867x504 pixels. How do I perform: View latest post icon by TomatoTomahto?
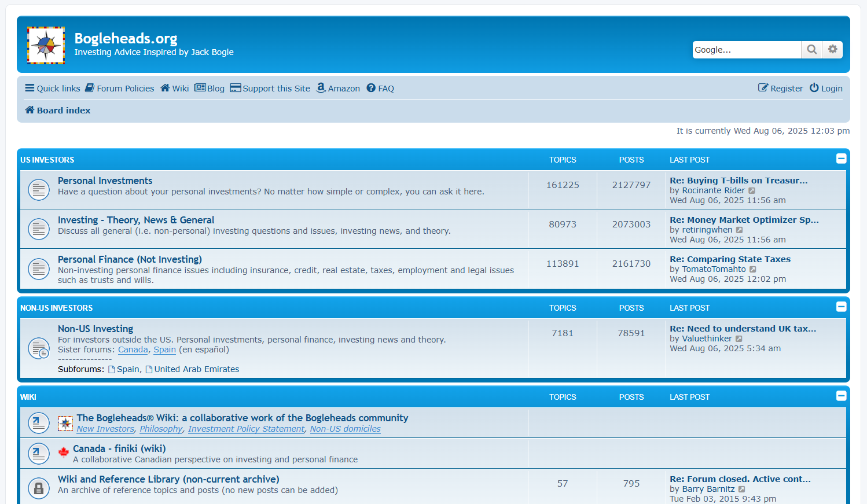753,269
